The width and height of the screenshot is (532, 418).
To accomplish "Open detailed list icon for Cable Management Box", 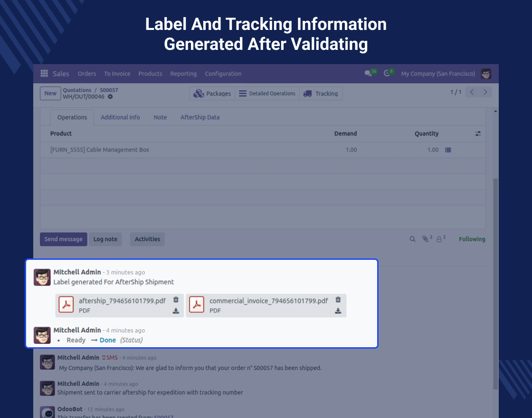I will (x=448, y=150).
